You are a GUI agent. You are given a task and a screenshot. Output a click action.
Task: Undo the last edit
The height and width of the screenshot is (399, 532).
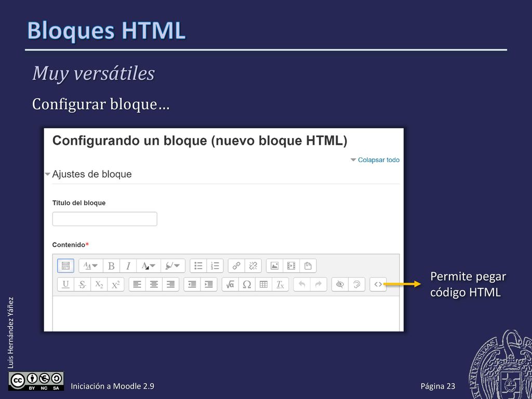[x=302, y=284]
